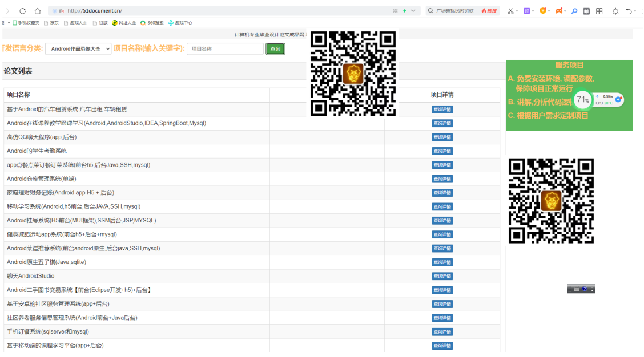The image size is (644, 357).
Task: Open the 游戏大全 bookmark
Action: pos(75,23)
